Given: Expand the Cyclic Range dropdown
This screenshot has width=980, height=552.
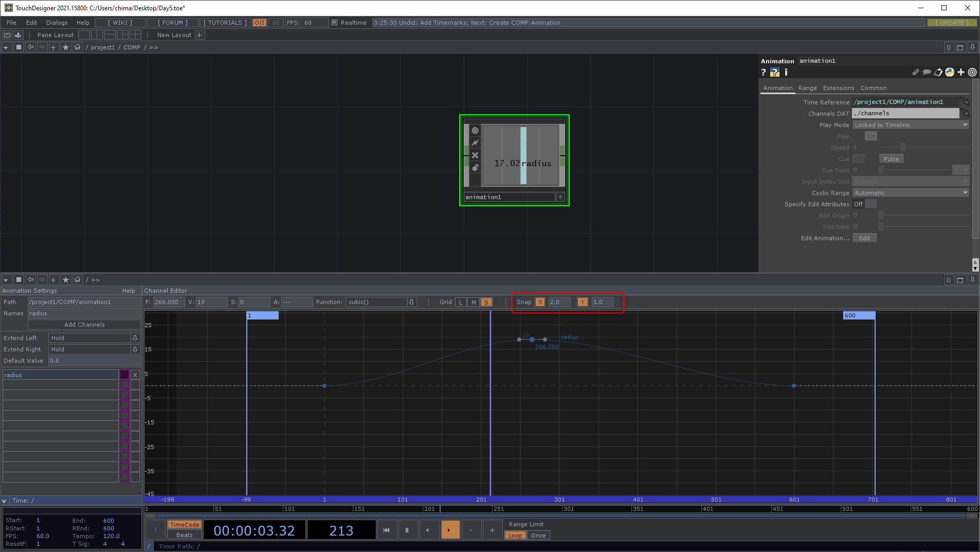Looking at the screenshot, I should pos(910,193).
